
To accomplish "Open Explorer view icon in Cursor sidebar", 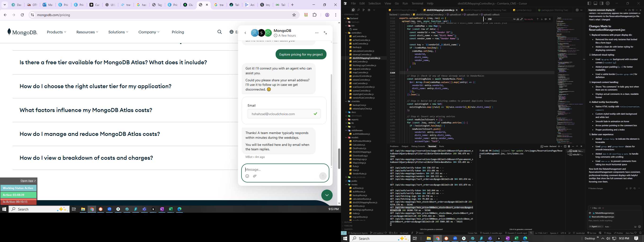I will point(353,10).
